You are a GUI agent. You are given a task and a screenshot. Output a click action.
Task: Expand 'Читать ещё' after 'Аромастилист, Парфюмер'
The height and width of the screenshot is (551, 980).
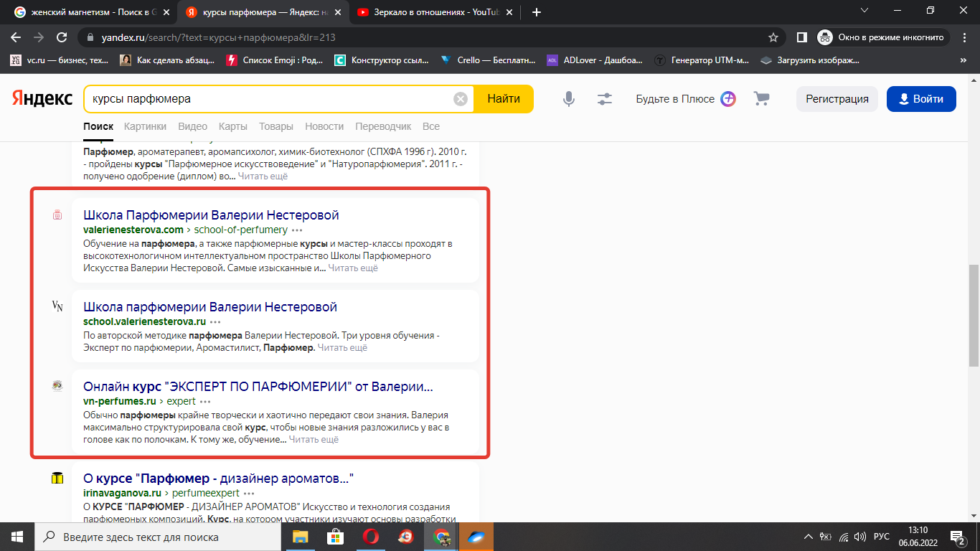[342, 348]
